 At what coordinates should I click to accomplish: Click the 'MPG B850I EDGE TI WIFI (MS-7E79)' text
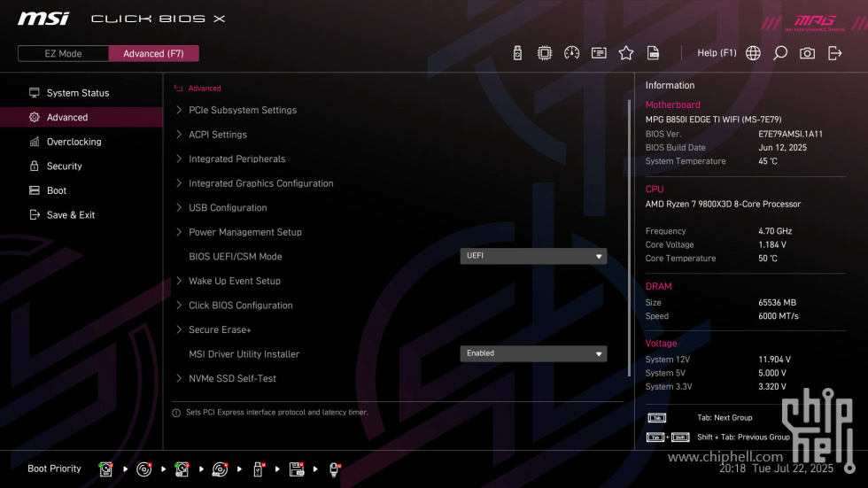pos(714,120)
